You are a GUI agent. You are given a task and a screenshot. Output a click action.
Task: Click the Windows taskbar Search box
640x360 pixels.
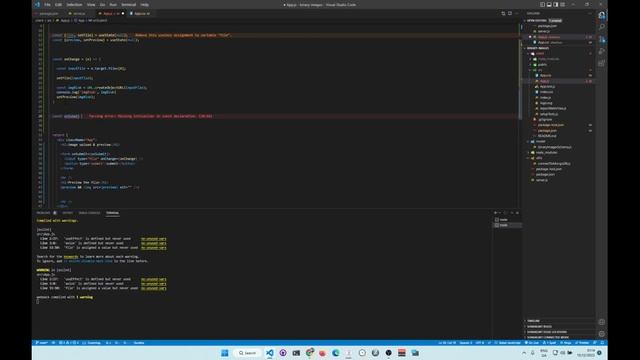[x=248, y=353]
